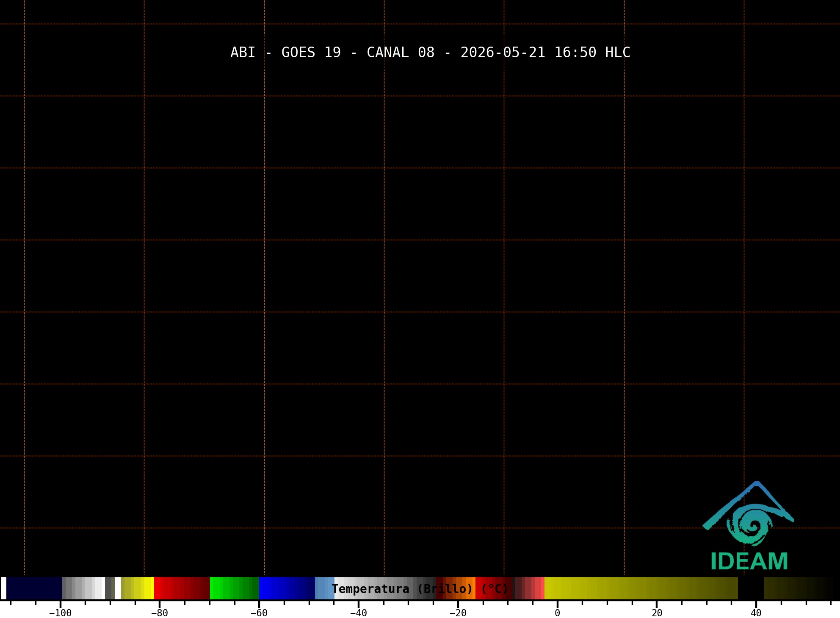
Task: Click the 0 tick label
Action: pyautogui.click(x=557, y=613)
